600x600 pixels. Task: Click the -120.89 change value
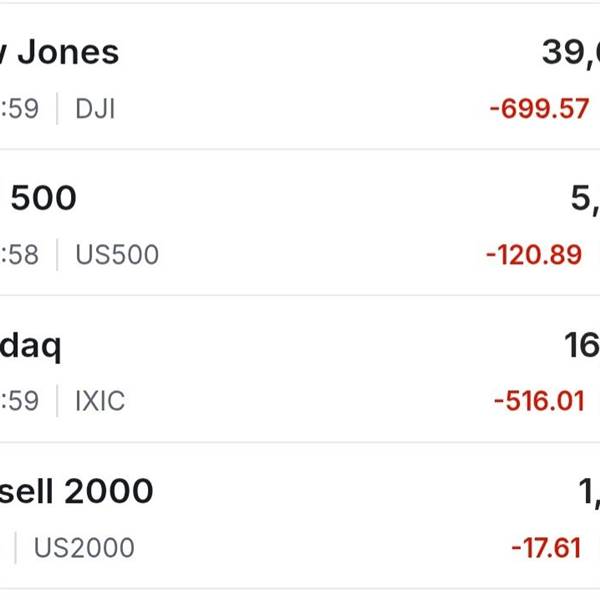pyautogui.click(x=534, y=254)
